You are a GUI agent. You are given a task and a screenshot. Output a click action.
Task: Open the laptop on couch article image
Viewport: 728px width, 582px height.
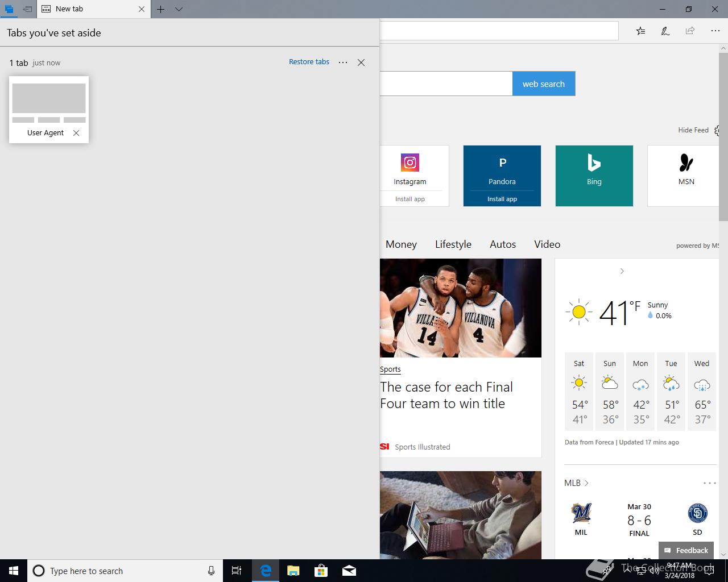pos(461,515)
